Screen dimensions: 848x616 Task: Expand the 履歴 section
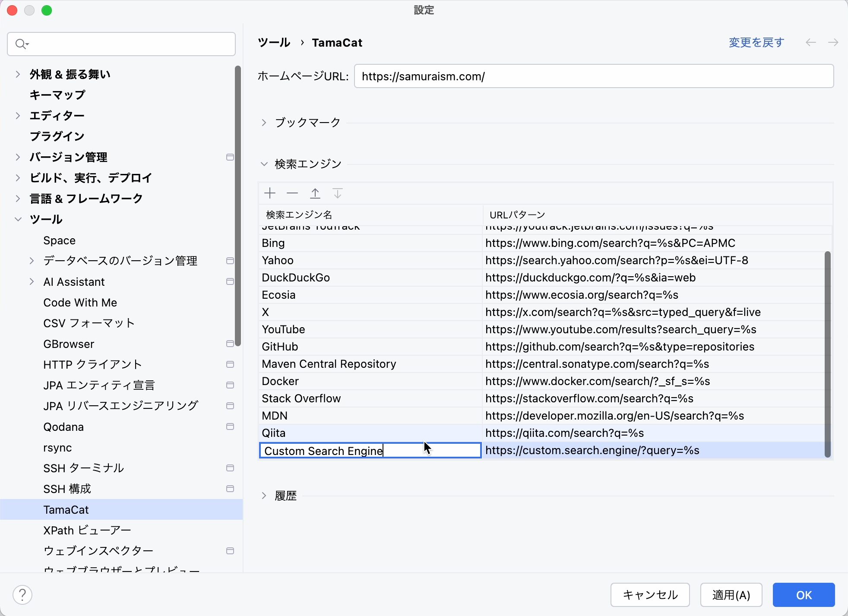[x=264, y=496]
